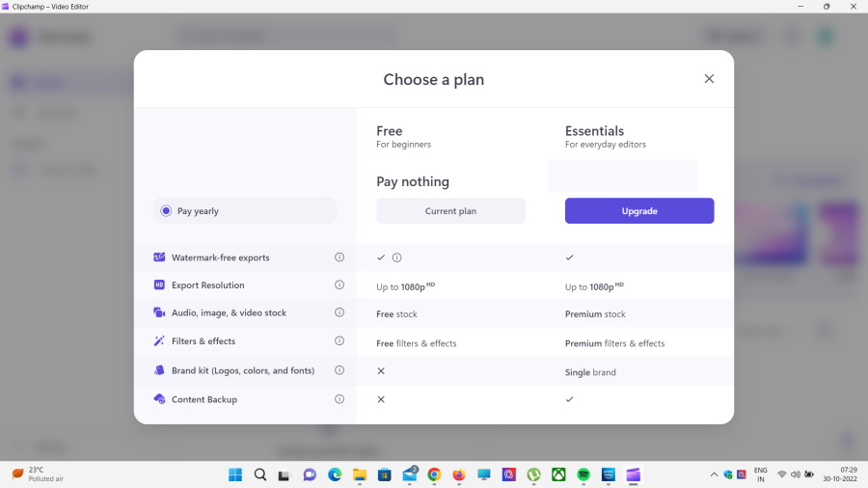Click info icon for Filters & effects
868x488 pixels.
pos(339,341)
